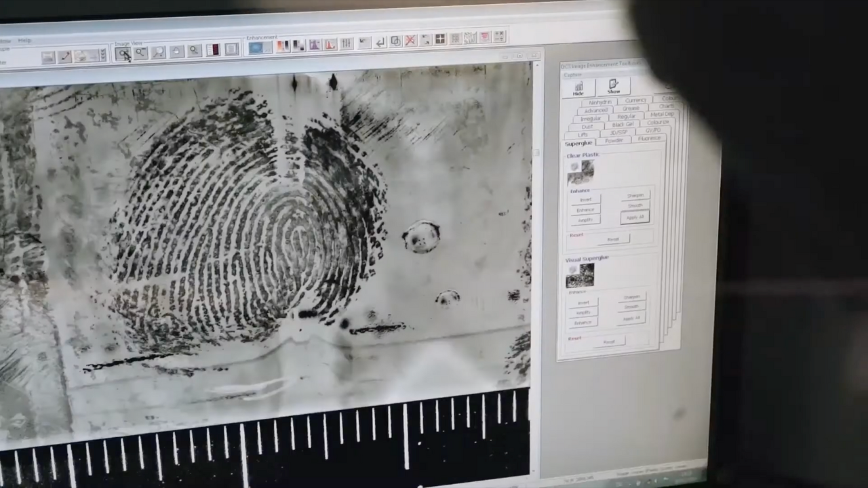Click Recall in the Visual Superglue Reset section
This screenshot has width=868, height=488.
608,341
